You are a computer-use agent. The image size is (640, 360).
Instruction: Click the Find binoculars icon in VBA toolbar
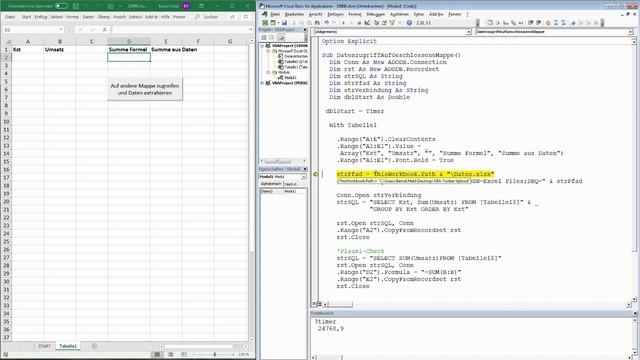click(x=318, y=23)
